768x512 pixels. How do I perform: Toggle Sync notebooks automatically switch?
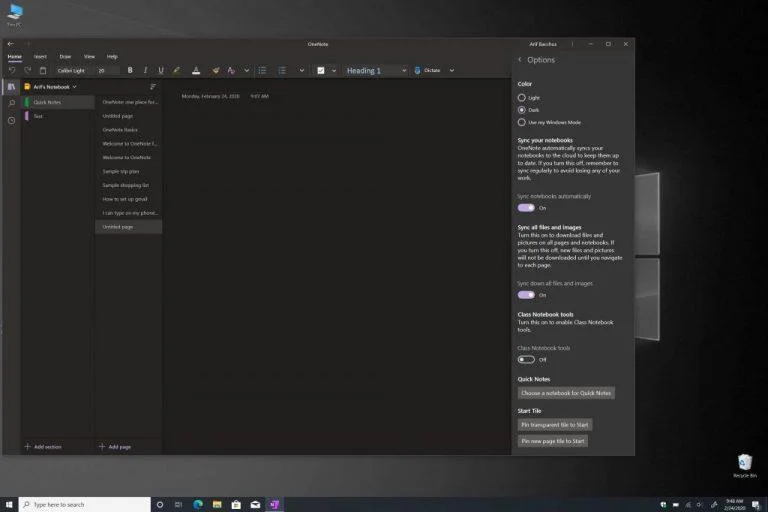(526, 208)
